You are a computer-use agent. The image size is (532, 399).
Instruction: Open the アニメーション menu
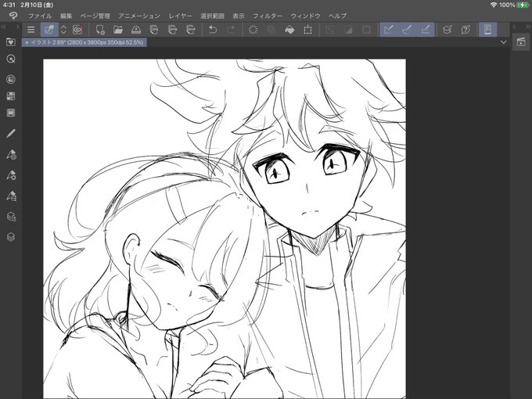point(139,16)
